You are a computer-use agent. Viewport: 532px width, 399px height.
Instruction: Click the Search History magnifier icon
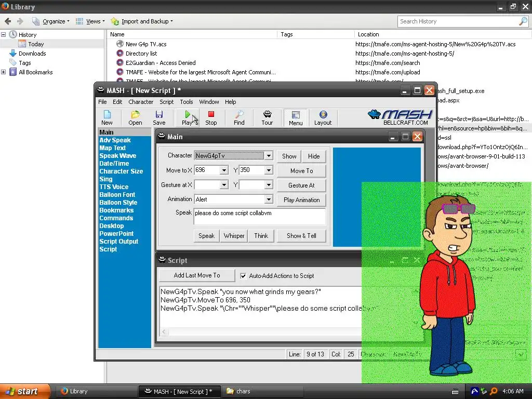(523, 21)
